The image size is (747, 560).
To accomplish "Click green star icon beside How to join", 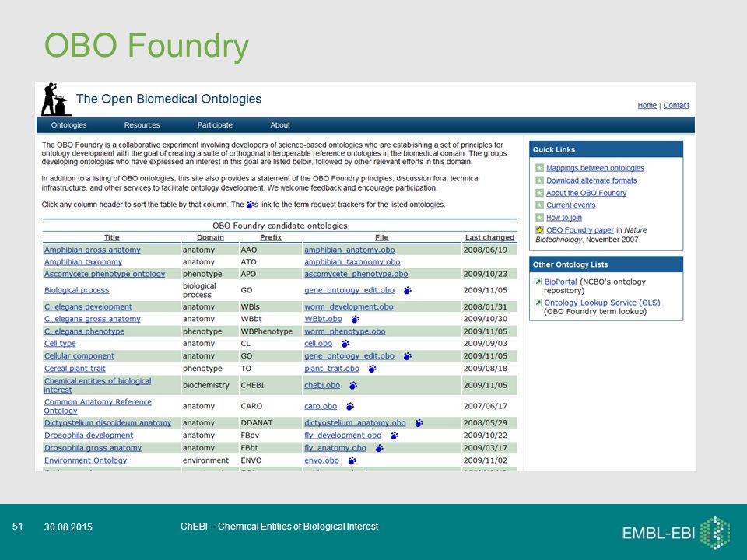I will 539,218.
